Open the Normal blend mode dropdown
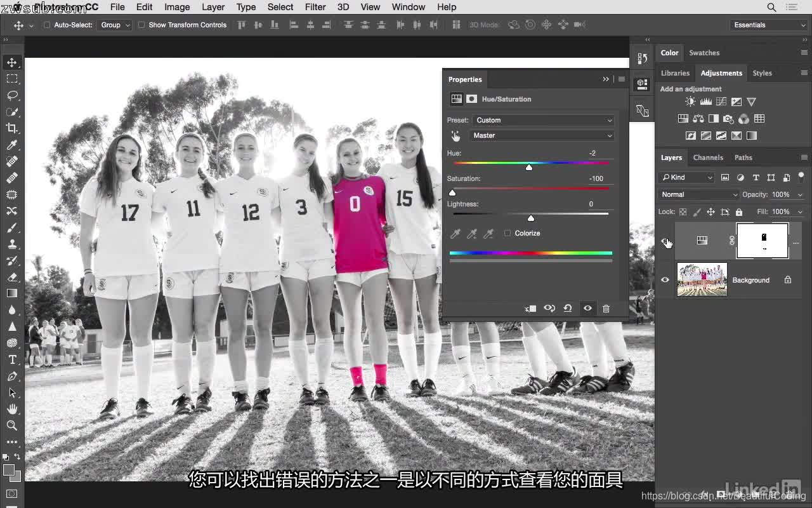 (x=698, y=194)
